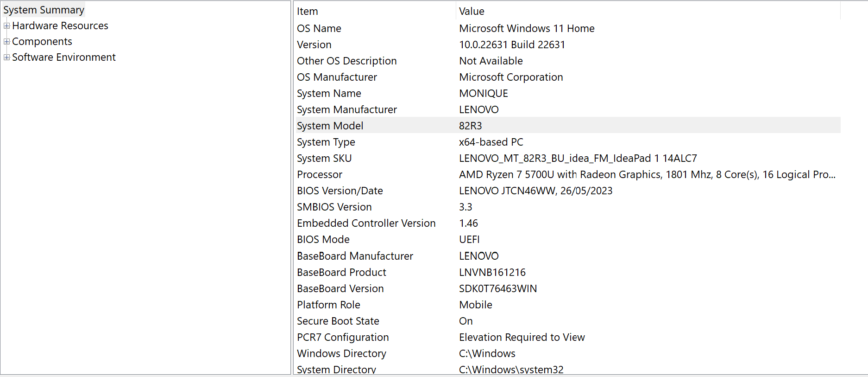Select the System Model row
The height and width of the screenshot is (377, 868).
pyautogui.click(x=330, y=126)
